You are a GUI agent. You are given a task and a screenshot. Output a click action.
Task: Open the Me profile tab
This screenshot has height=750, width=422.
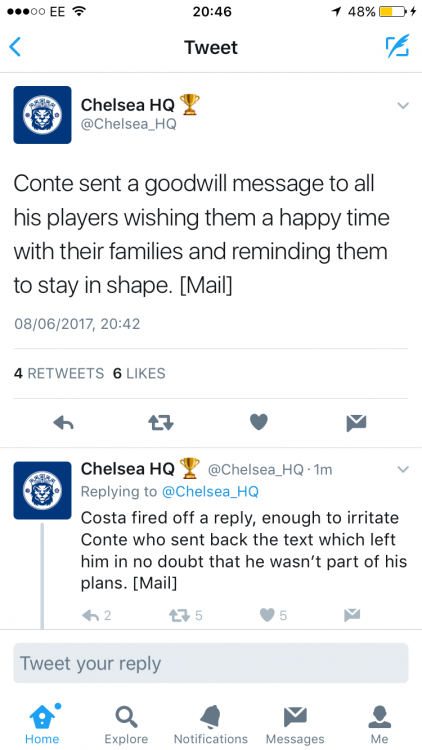tap(380, 723)
